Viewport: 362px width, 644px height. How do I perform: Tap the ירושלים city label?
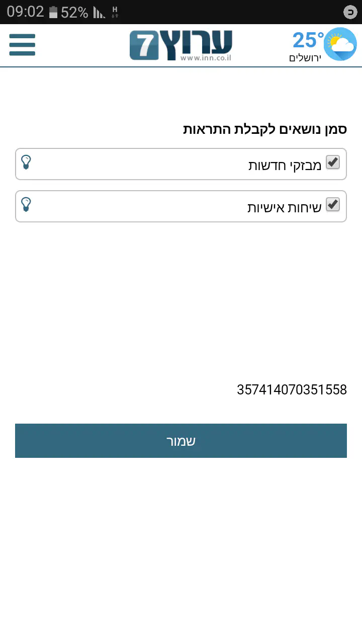point(305,58)
